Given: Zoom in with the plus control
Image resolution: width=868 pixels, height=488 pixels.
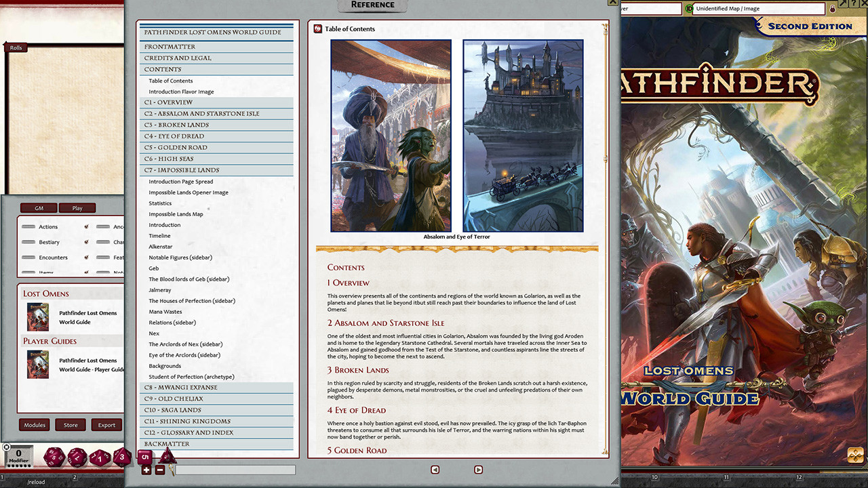Looking at the screenshot, I should (x=146, y=470).
